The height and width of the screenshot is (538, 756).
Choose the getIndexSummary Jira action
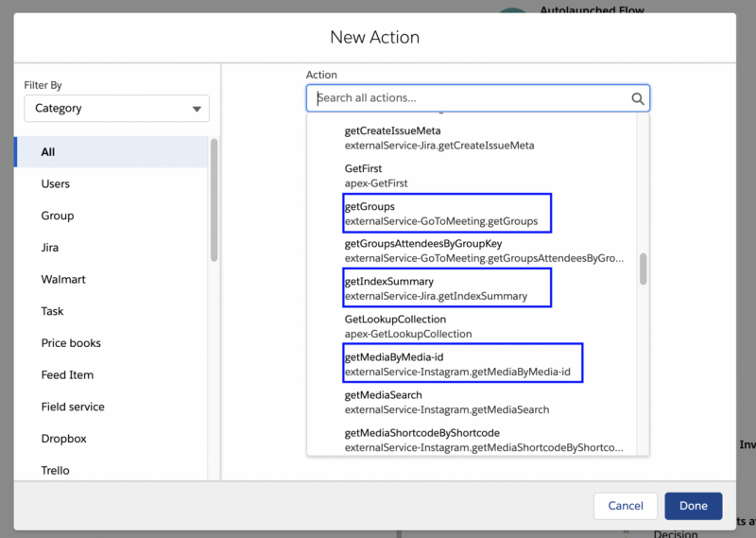pyautogui.click(x=472, y=288)
